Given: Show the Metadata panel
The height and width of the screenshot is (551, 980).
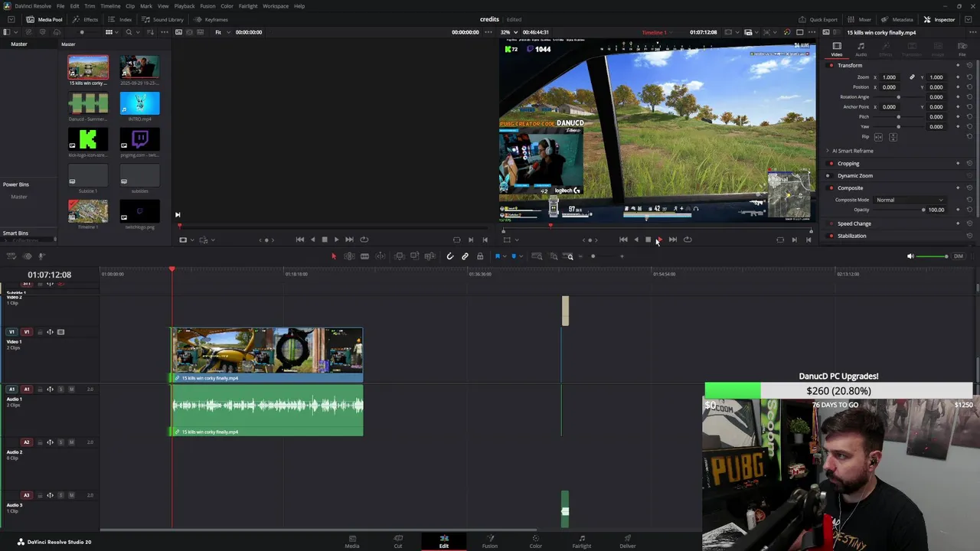Looking at the screenshot, I should click(897, 19).
